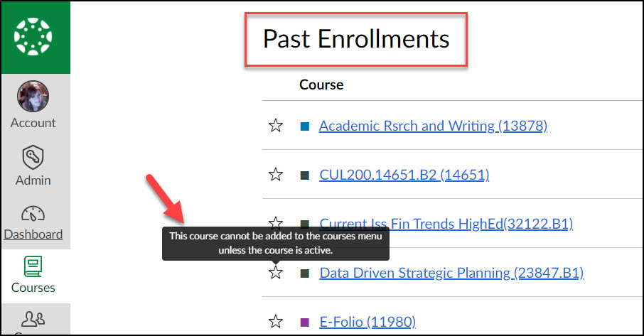
Task: Open the Groups people icon below Courses
Action: (33, 319)
